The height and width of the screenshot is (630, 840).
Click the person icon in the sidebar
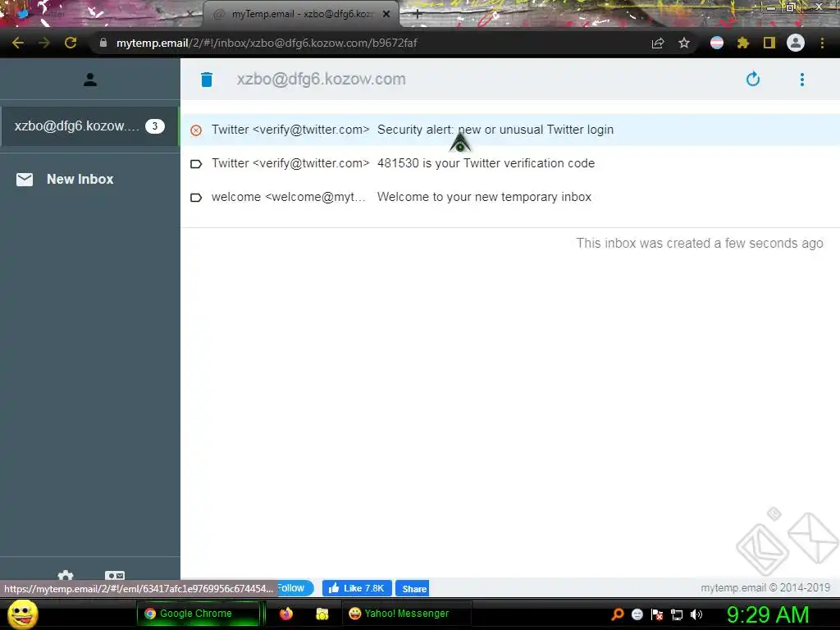(90, 80)
